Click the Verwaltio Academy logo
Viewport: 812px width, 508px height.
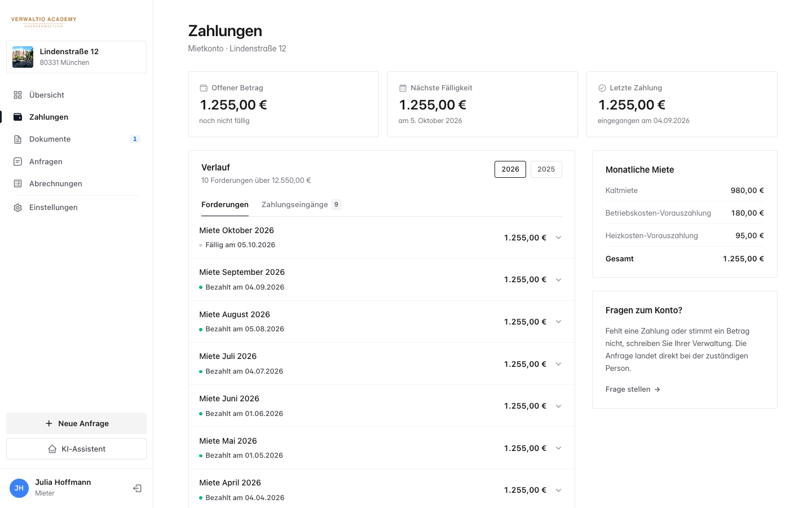[44, 21]
